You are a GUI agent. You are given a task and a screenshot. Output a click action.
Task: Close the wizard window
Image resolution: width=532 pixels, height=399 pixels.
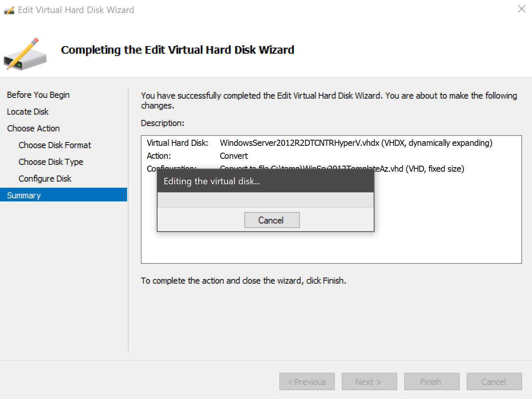[521, 9]
